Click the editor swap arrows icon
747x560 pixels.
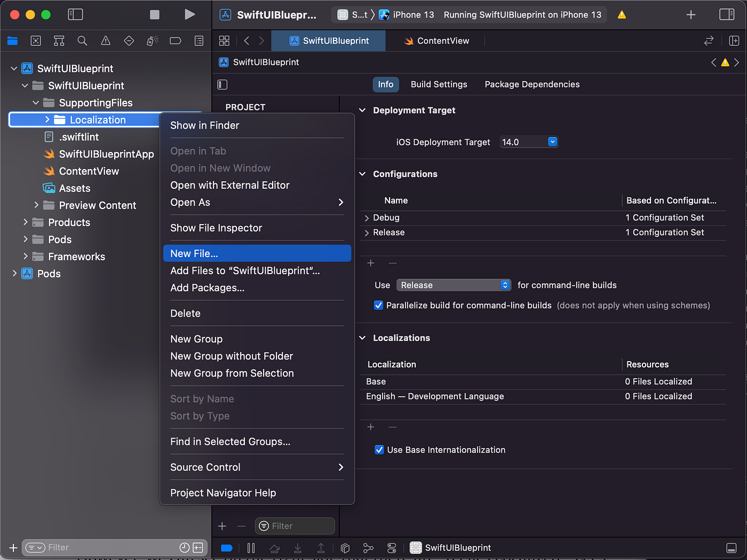709,41
